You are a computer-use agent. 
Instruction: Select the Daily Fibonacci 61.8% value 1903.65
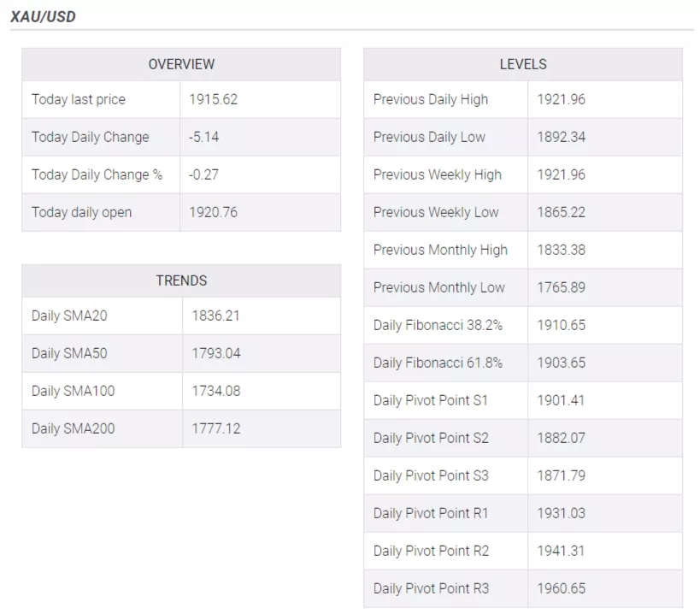pyautogui.click(x=561, y=363)
